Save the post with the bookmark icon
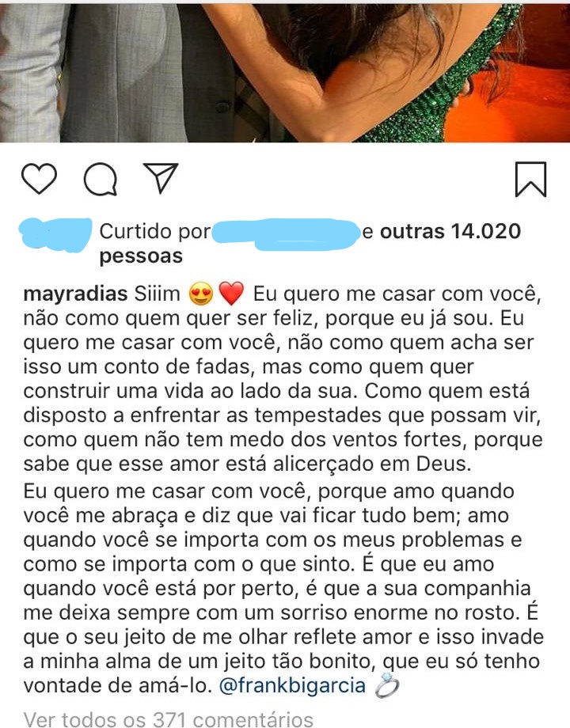Viewport: 570px width, 728px height. [x=530, y=180]
